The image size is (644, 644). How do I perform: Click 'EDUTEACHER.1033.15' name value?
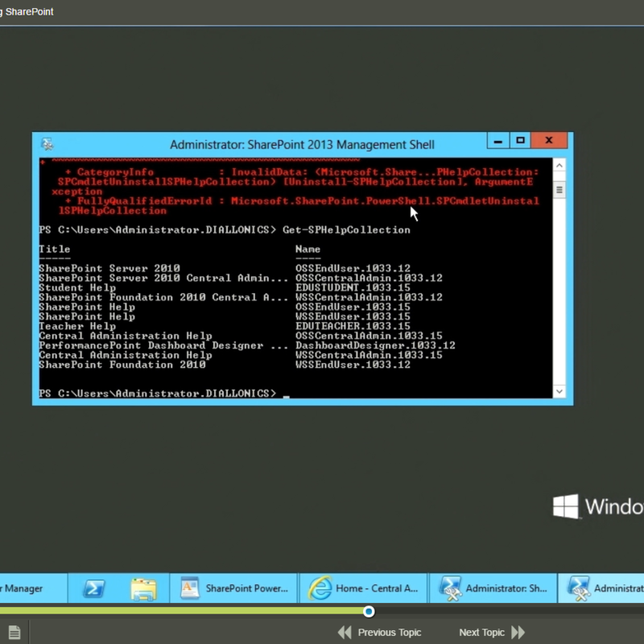(353, 326)
